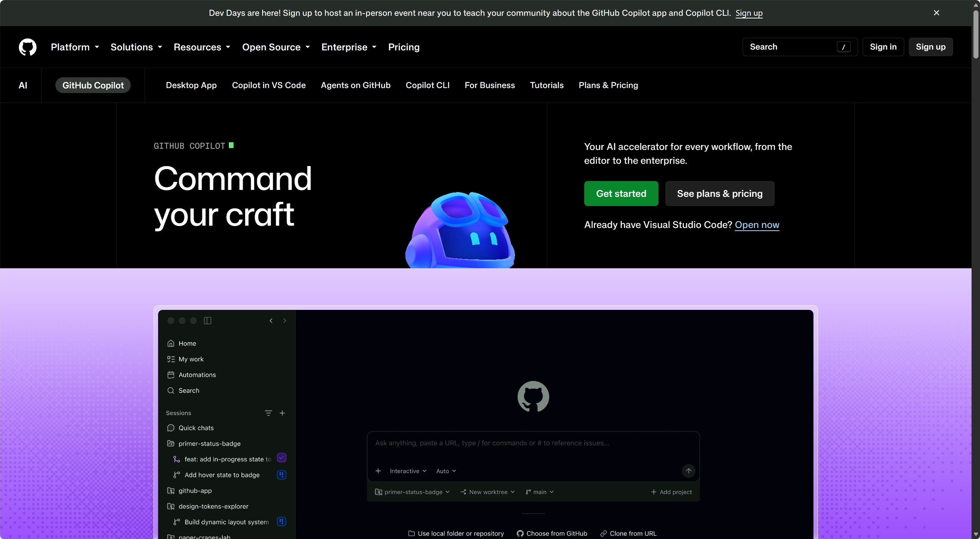Click the Copilot mascot helmet illustration

coord(460,230)
